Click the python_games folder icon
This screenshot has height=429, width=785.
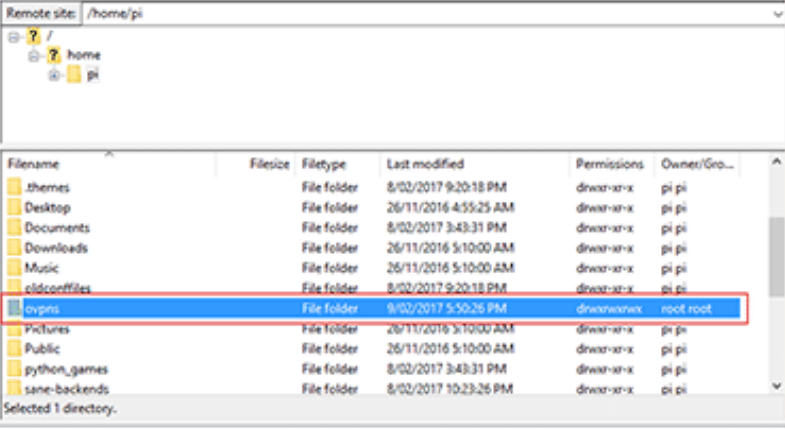tap(14, 369)
